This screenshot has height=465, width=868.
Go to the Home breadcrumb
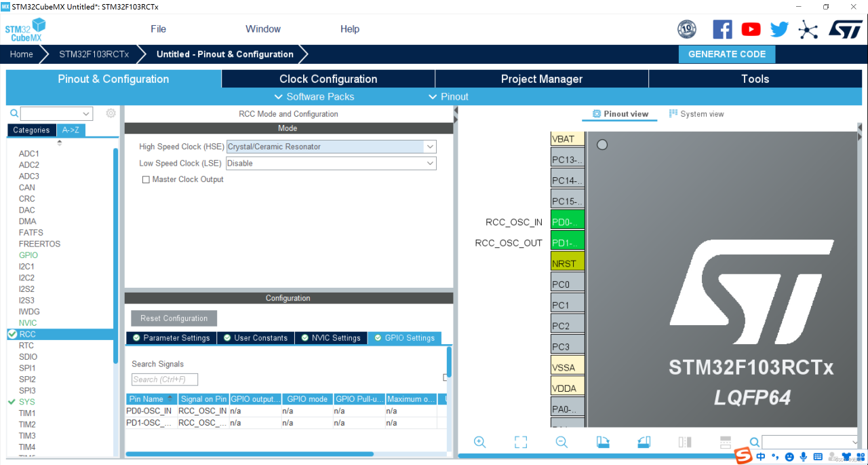coord(22,54)
